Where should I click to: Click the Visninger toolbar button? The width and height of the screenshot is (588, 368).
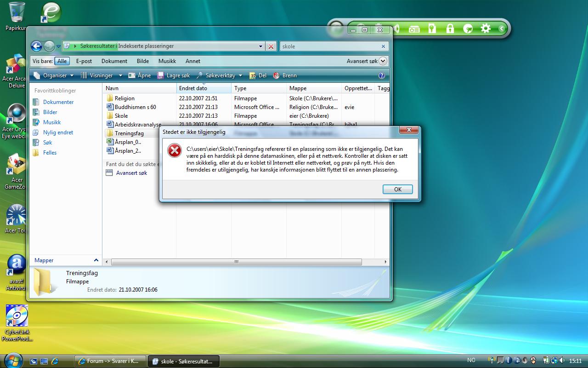pos(97,75)
